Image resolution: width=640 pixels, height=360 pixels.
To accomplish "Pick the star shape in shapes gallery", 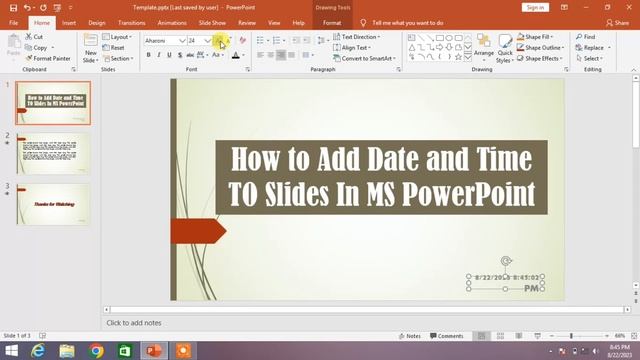I will click(458, 57).
